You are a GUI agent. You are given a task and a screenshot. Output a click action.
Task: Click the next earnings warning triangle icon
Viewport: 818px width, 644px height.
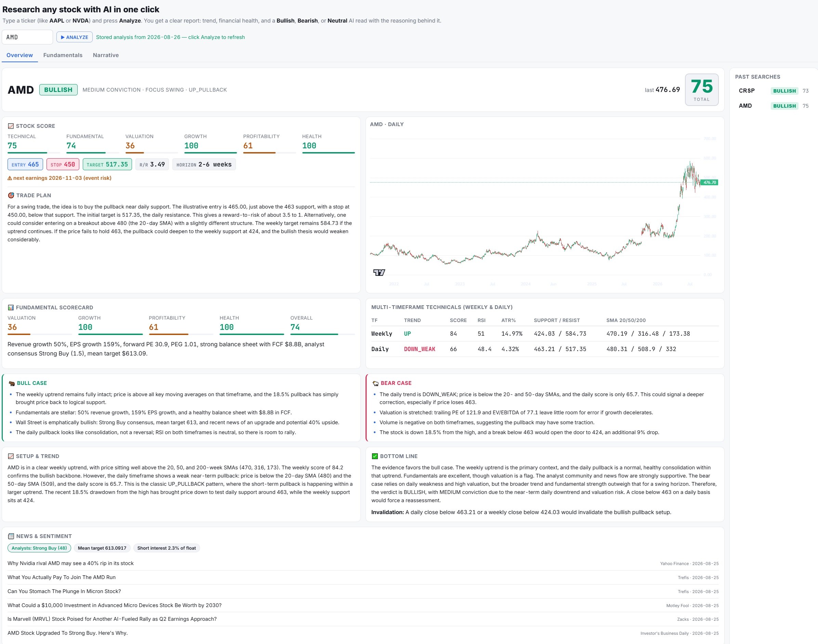point(10,178)
